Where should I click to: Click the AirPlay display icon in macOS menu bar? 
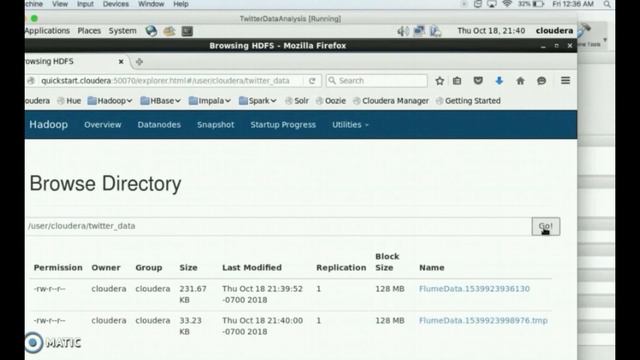[492, 4]
